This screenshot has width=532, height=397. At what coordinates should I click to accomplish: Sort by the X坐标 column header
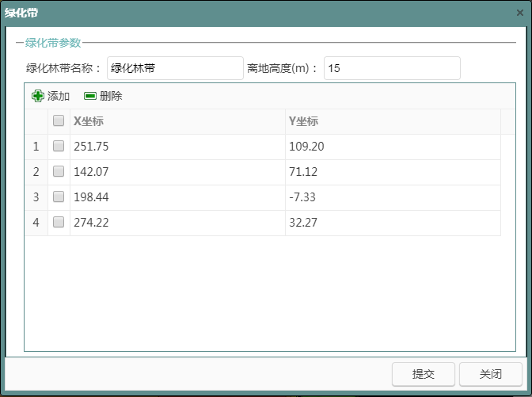click(x=177, y=121)
